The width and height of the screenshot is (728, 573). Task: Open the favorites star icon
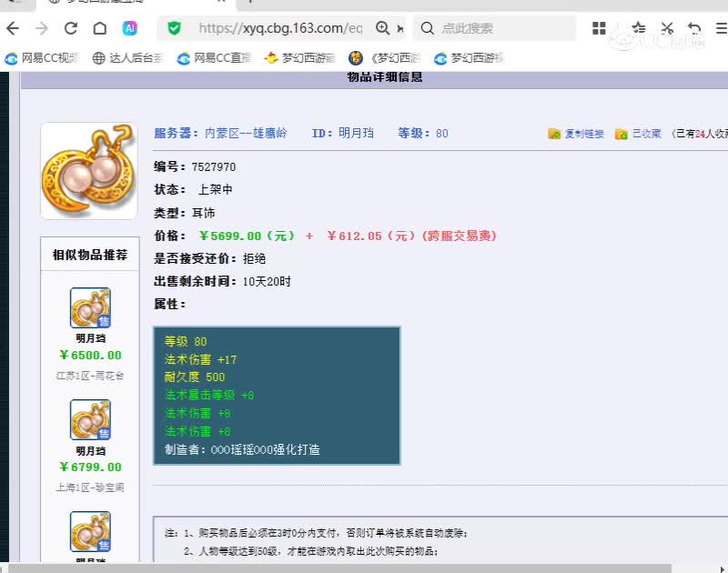click(639, 28)
